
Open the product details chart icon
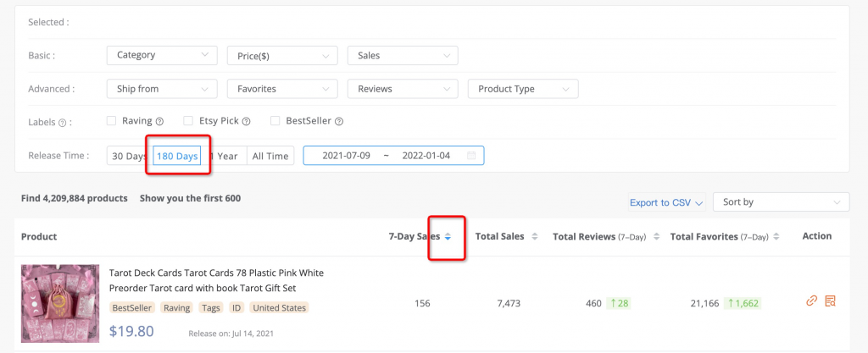[x=830, y=301]
